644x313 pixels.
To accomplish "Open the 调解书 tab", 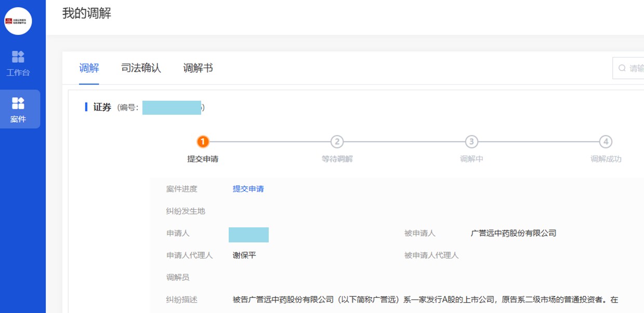I will (x=198, y=68).
